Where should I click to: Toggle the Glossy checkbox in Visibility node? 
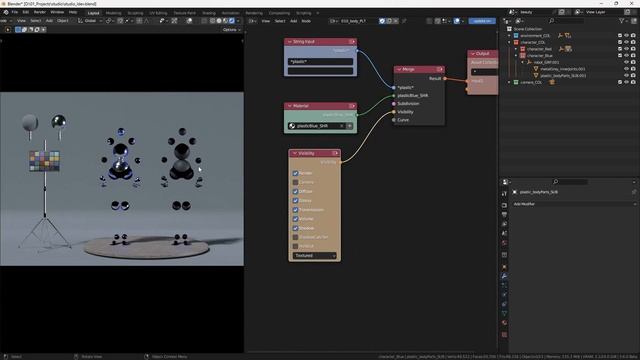coord(296,200)
